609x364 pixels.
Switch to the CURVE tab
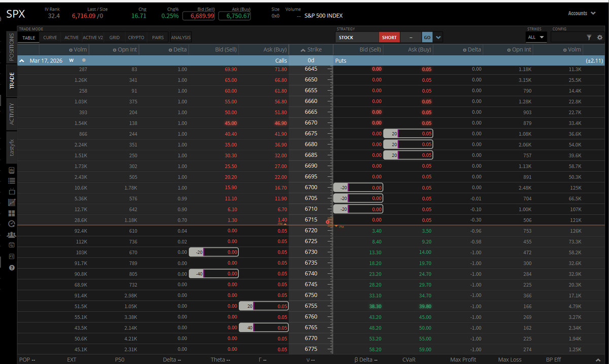tap(50, 38)
